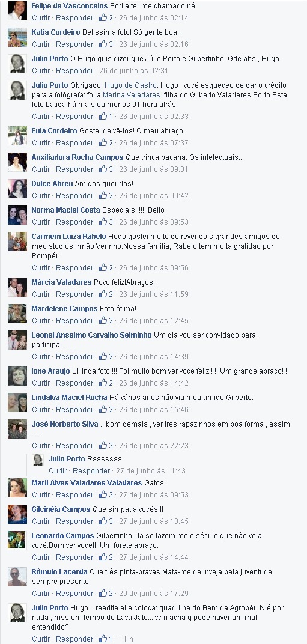This screenshot has width=307, height=644.
Task: Open Carmem Luiza Rabelo's profile name
Action: coord(68,236)
